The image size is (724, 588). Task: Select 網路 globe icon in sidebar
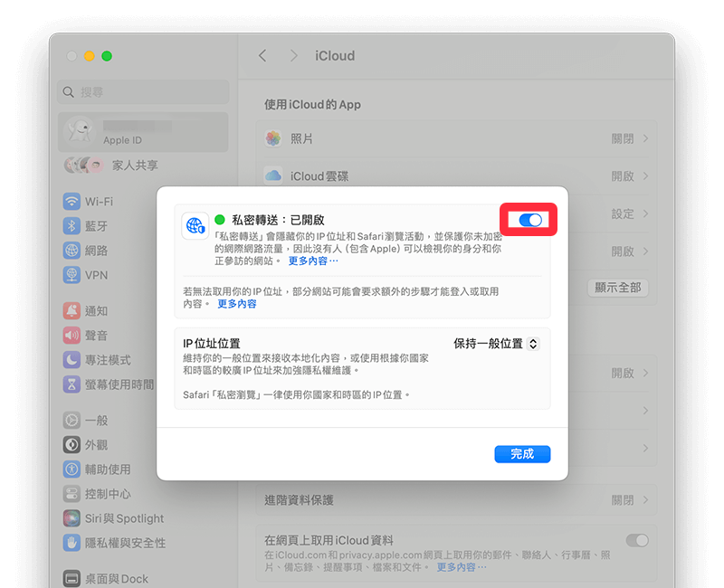click(71, 251)
